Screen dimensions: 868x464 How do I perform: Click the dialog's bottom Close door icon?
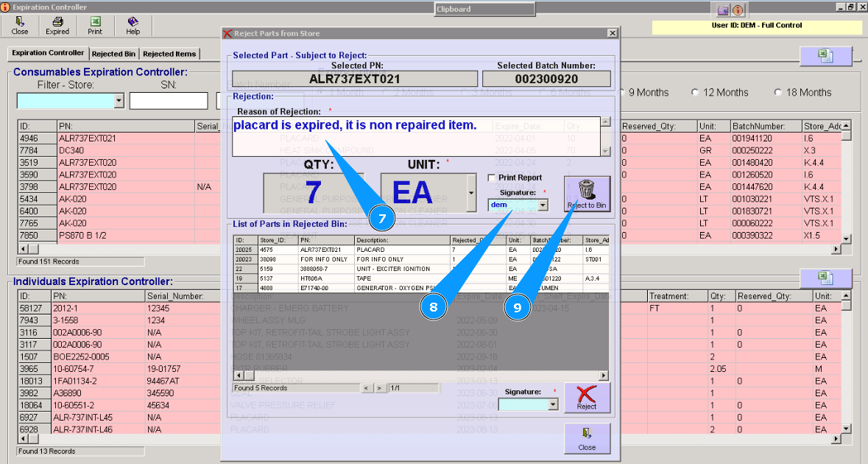click(x=587, y=438)
